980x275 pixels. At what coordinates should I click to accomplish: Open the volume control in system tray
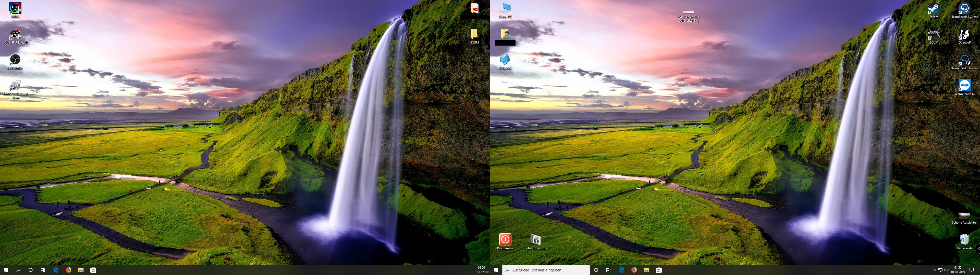[x=946, y=270]
